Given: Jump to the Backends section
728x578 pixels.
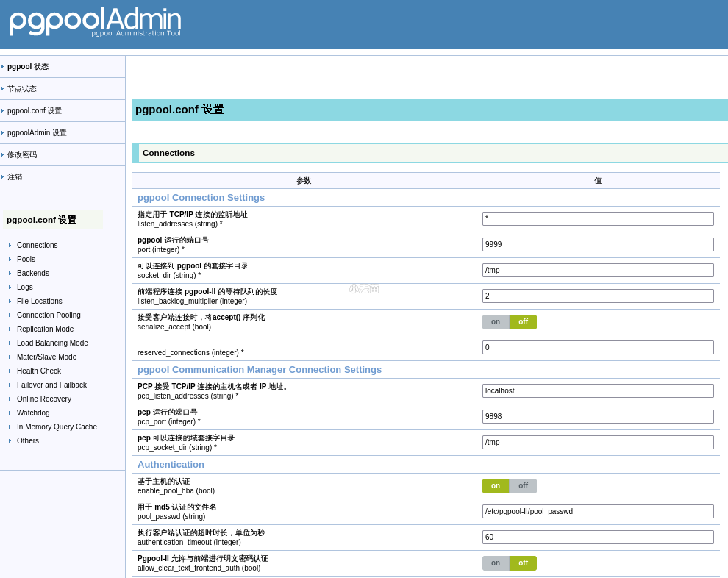Looking at the screenshot, I should point(33,273).
